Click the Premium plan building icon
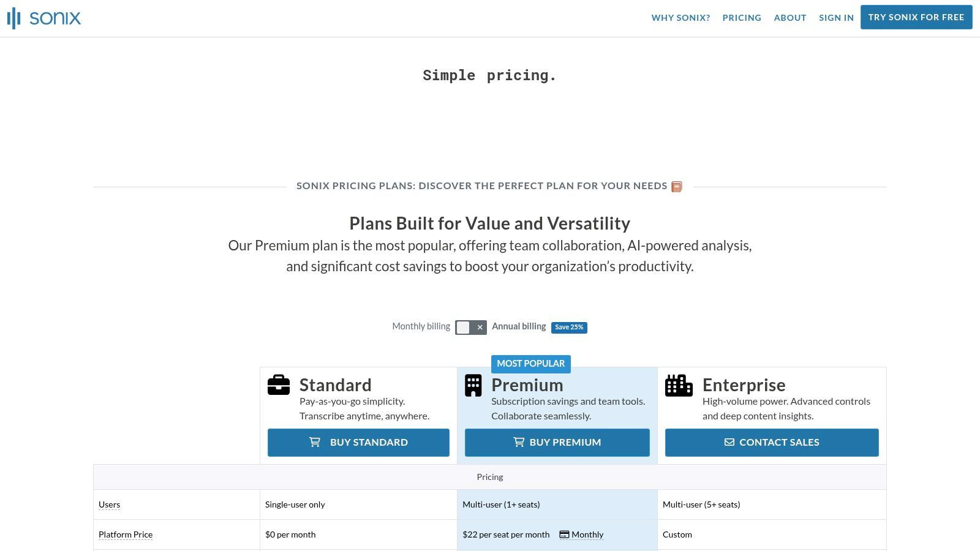This screenshot has height=551, width=980. pos(473,386)
